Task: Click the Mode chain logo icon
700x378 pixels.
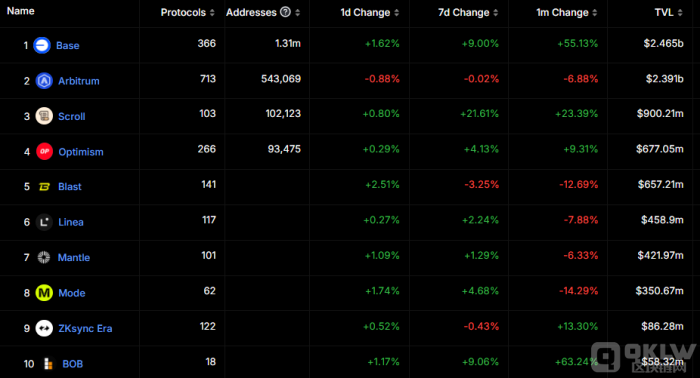Action: (44, 293)
